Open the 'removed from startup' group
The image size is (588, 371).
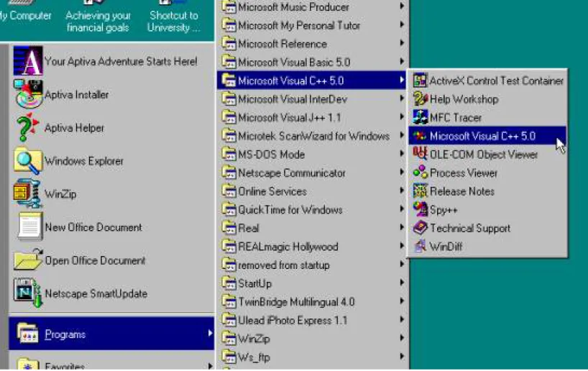tap(313, 265)
